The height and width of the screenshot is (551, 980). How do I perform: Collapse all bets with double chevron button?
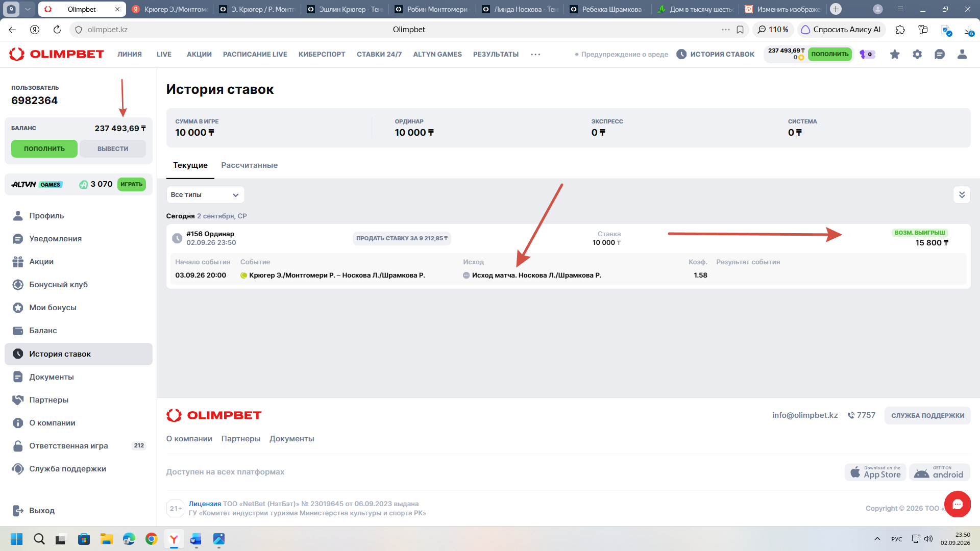962,194
